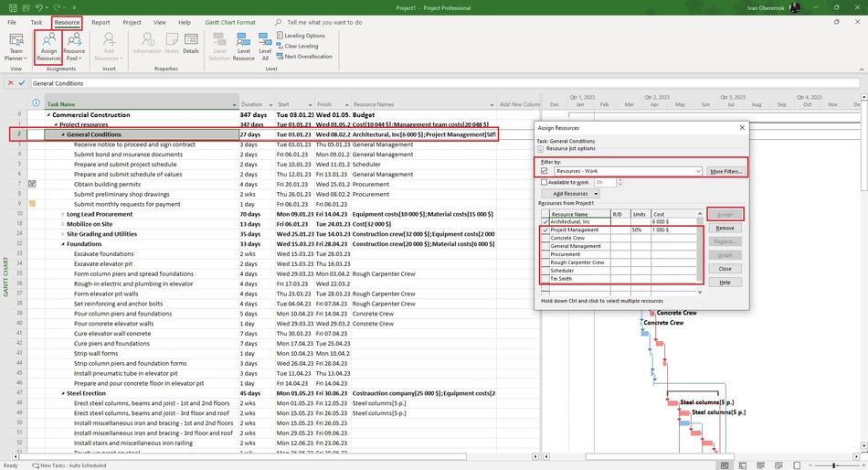Click the Details button in Properties
Viewport: 868px width, 470px height.
pos(191,43)
